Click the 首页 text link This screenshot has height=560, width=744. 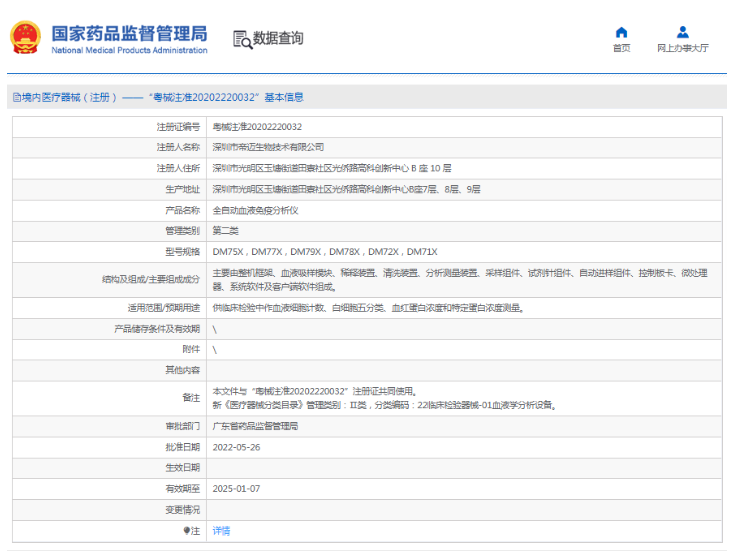coord(621,48)
